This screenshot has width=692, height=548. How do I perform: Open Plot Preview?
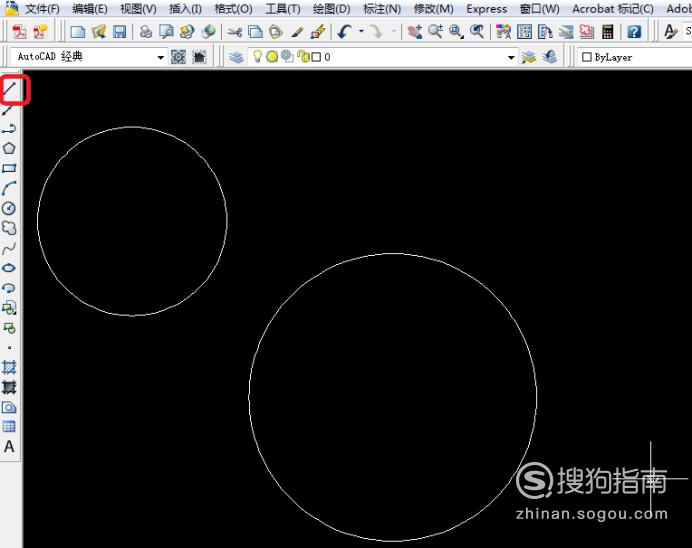[166, 32]
